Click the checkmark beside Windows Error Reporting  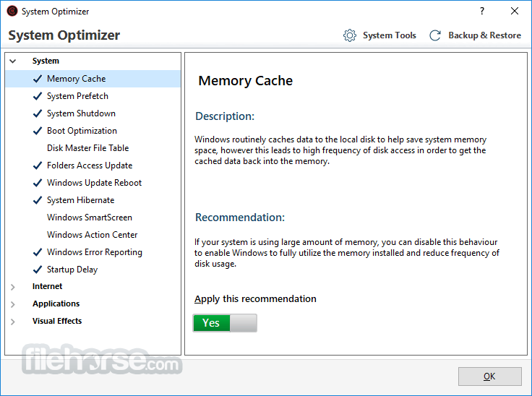(38, 252)
